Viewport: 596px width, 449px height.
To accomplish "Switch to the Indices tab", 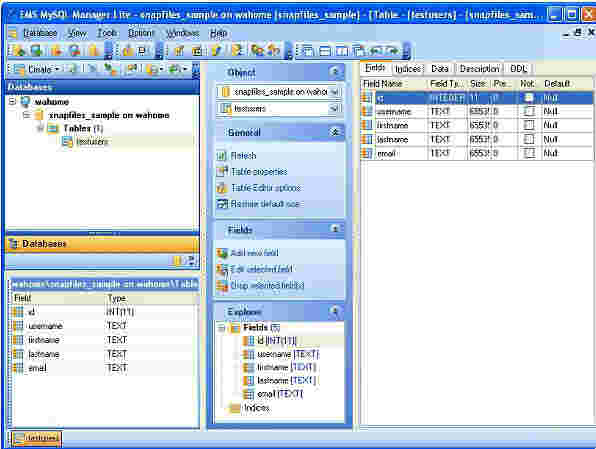I will click(x=408, y=69).
